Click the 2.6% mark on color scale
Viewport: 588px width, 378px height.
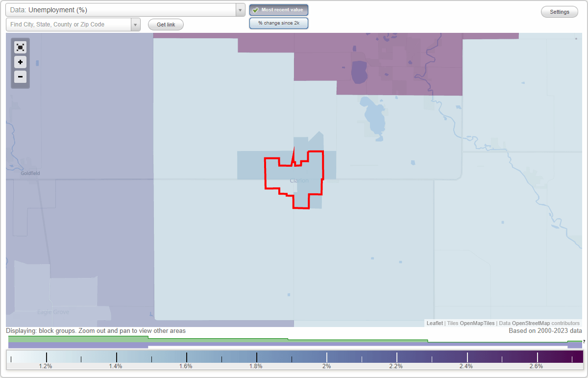click(536, 366)
